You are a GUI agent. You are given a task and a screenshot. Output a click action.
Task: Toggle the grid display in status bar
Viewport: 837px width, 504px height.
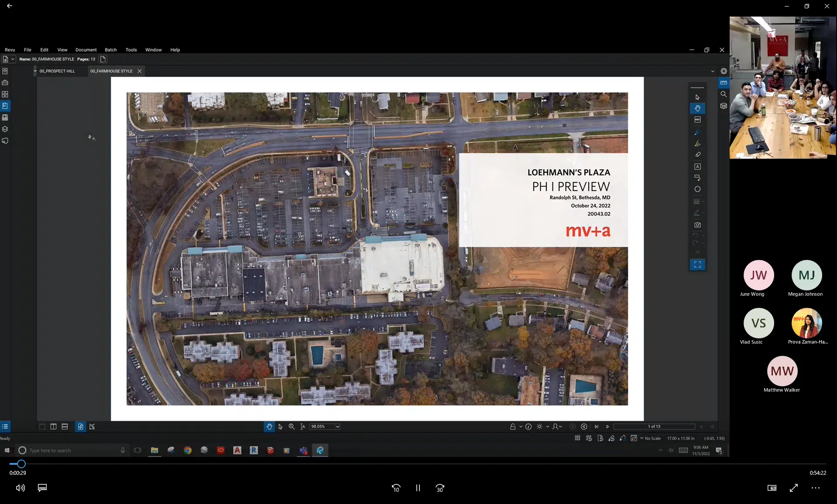tap(577, 438)
